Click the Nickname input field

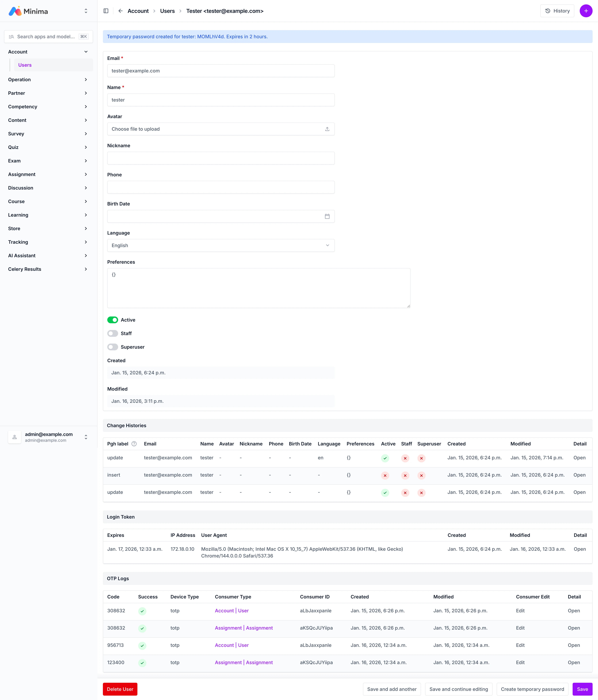pos(221,158)
